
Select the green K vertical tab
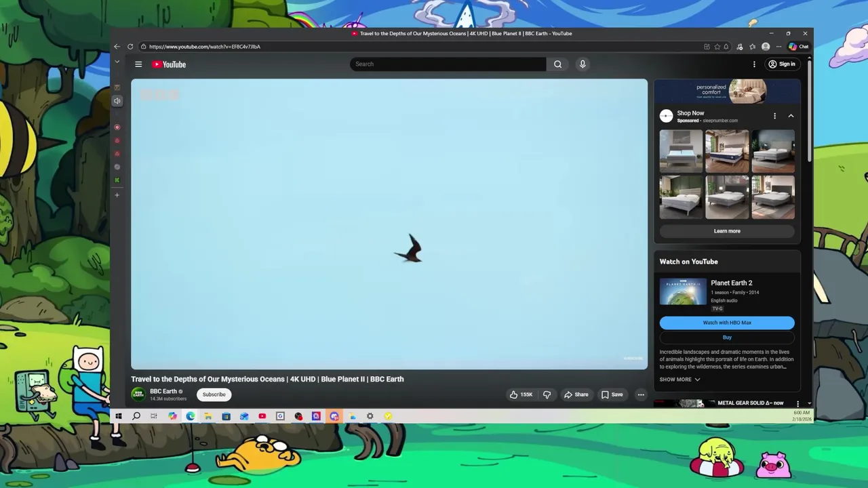click(x=117, y=180)
